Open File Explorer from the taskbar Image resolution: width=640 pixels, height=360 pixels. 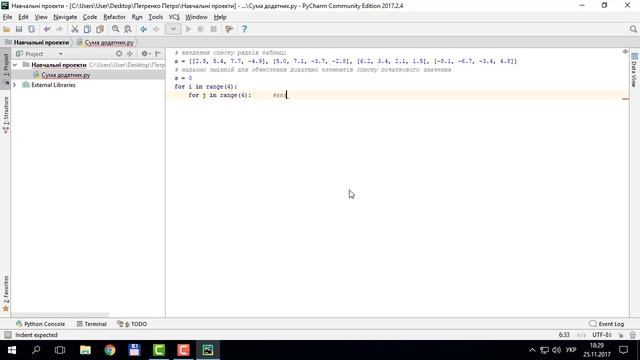[x=85, y=350]
